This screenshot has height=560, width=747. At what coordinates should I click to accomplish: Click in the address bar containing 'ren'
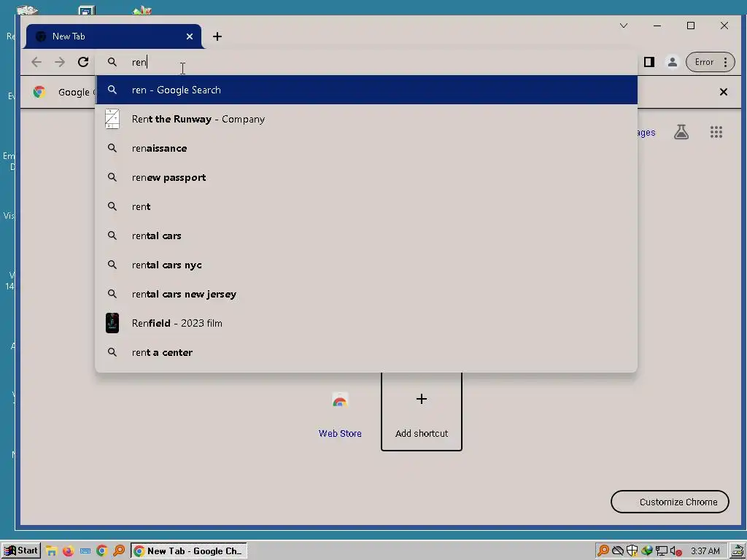click(366, 62)
